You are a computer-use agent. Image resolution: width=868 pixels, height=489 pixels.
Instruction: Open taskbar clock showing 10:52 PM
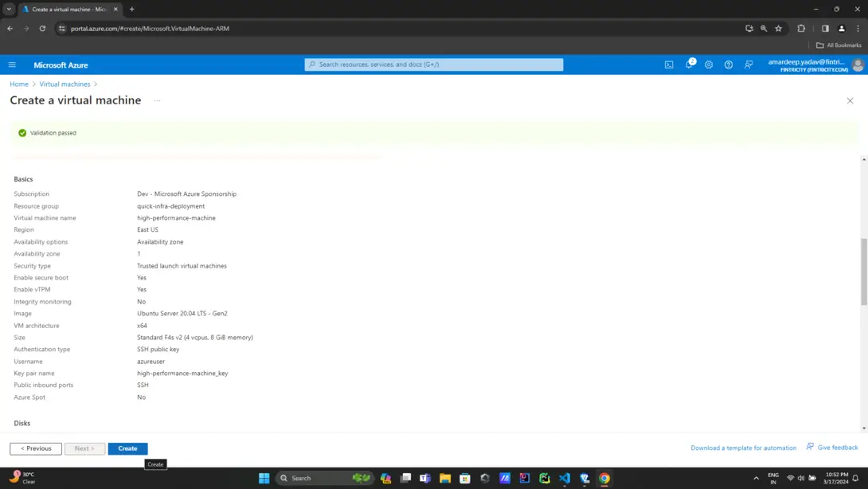836,478
